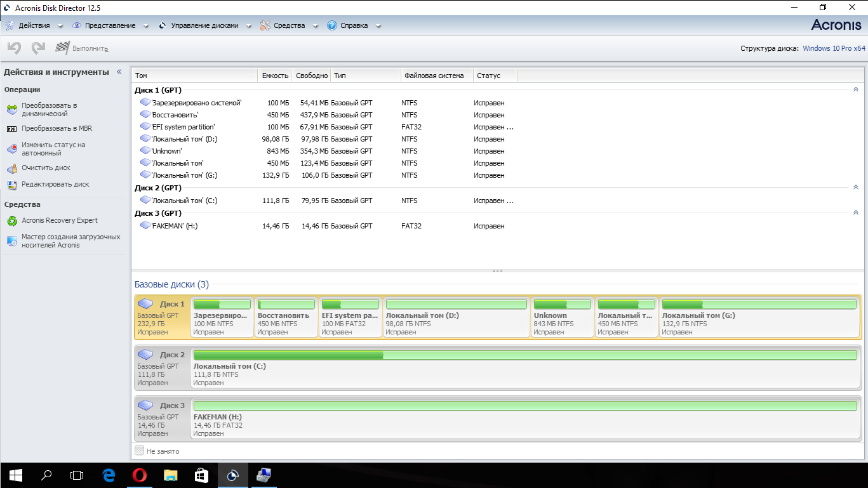Click the Undo arrow icon
Viewport: 868px width, 488px height.
pyautogui.click(x=15, y=48)
